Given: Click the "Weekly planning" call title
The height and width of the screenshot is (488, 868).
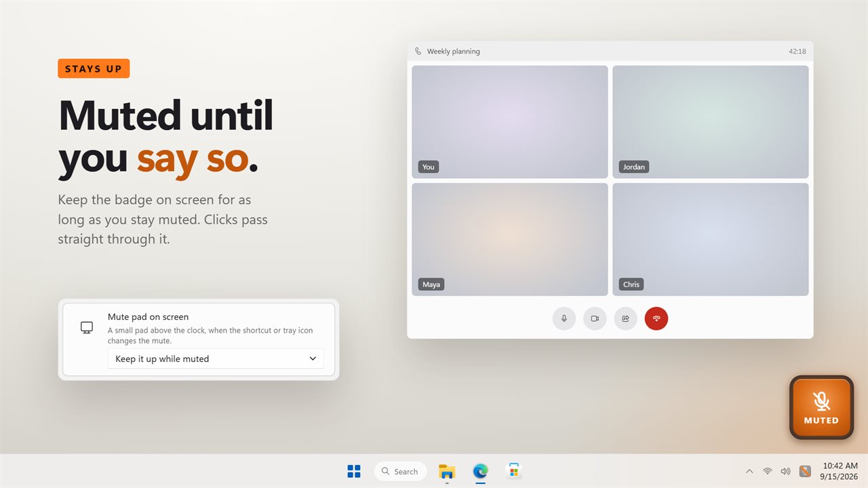Looking at the screenshot, I should tap(454, 52).
